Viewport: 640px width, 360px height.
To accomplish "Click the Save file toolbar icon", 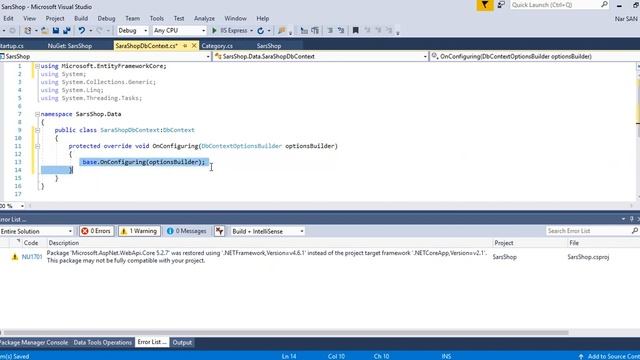I will pos(56,31).
